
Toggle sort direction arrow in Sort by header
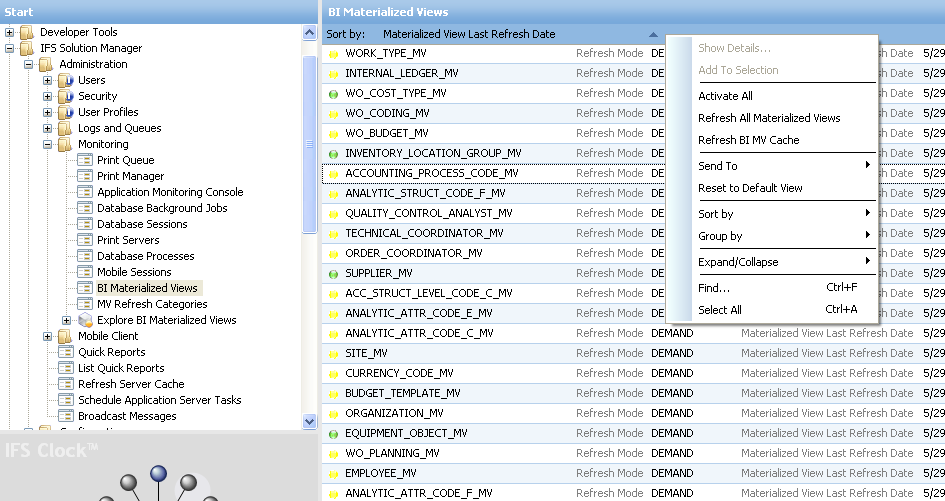tap(653, 34)
